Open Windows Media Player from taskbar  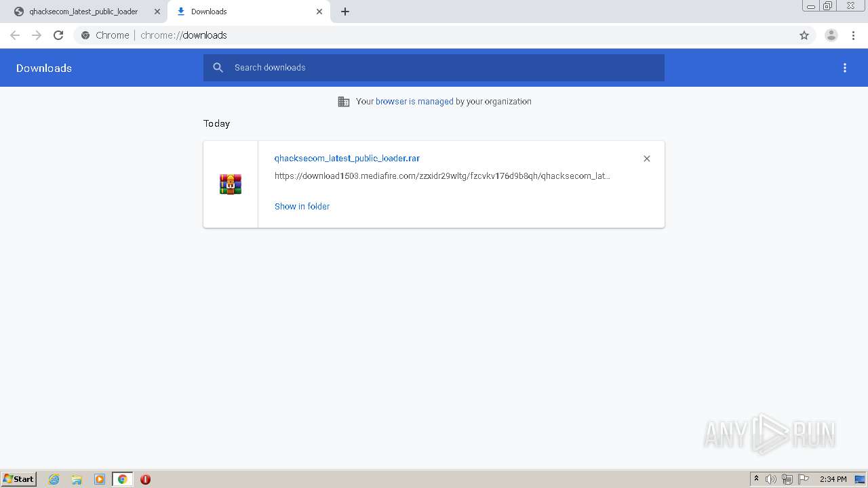100,479
